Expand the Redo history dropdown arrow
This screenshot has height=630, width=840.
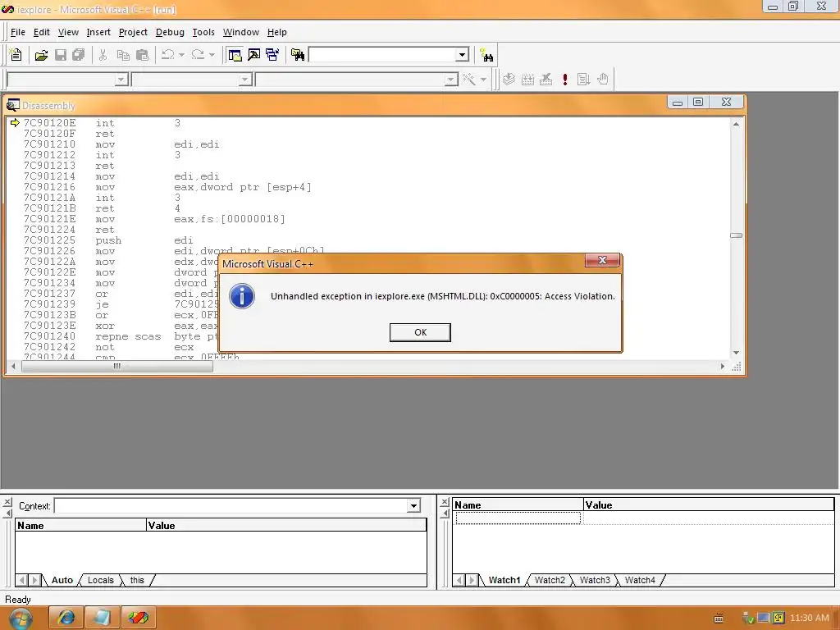tap(212, 55)
